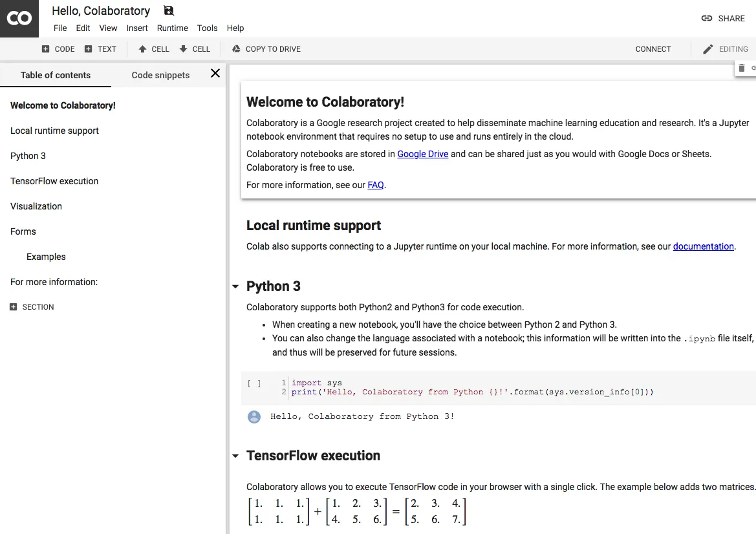
Task: Click the matrix addition equation
Action: 357,511
